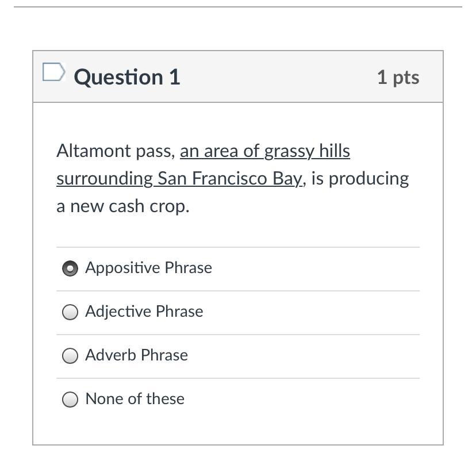Click the words 'is producing'

coord(360,179)
